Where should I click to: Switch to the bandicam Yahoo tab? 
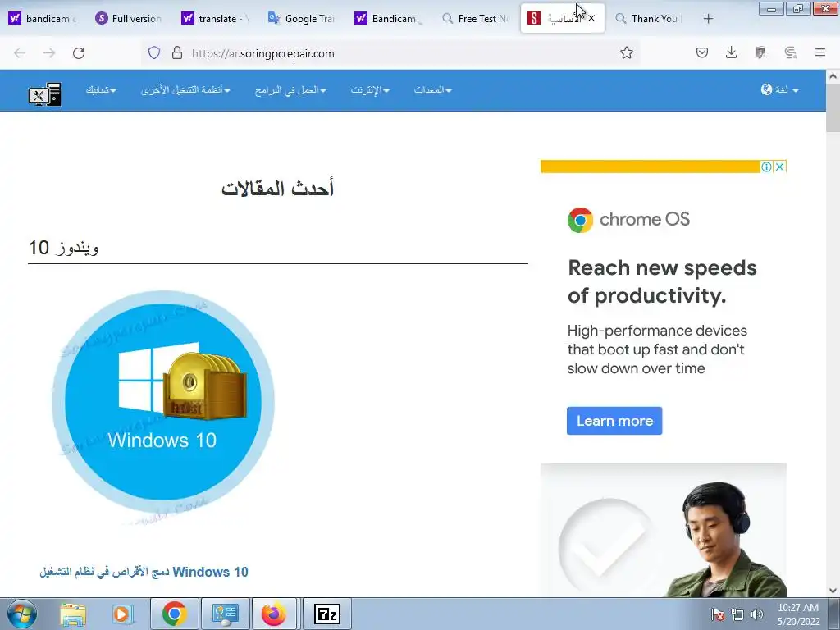(43, 19)
